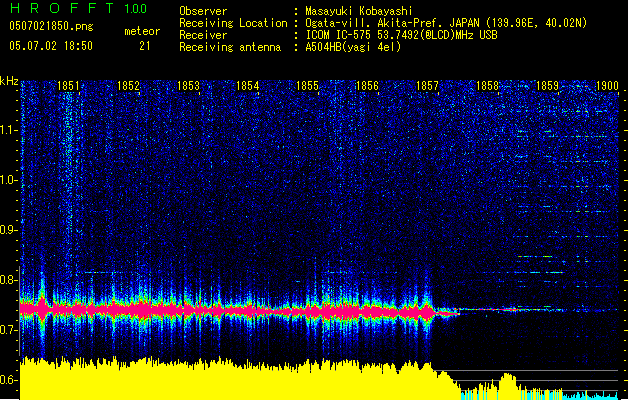629x400 pixels.
Task: Click the date 05.07.02 18:50
Action: (x=51, y=46)
